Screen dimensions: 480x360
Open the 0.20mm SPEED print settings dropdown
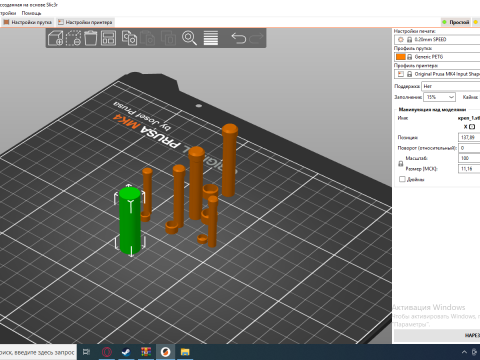tap(437, 39)
